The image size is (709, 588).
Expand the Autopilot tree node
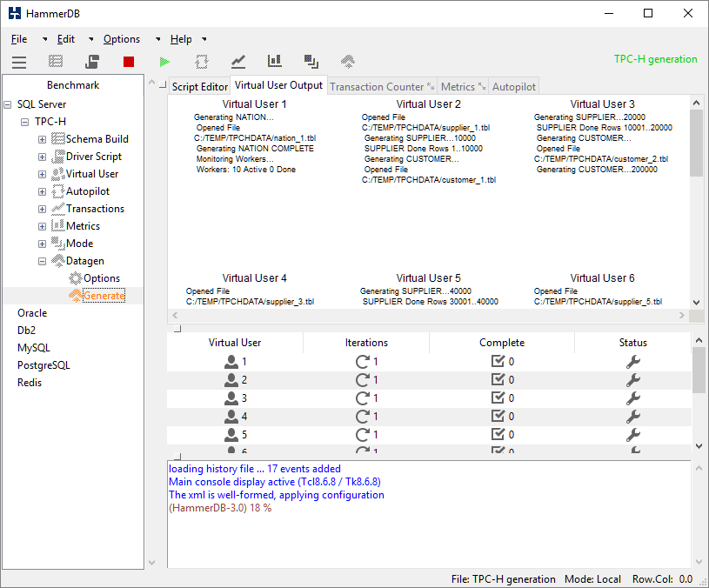[42, 191]
